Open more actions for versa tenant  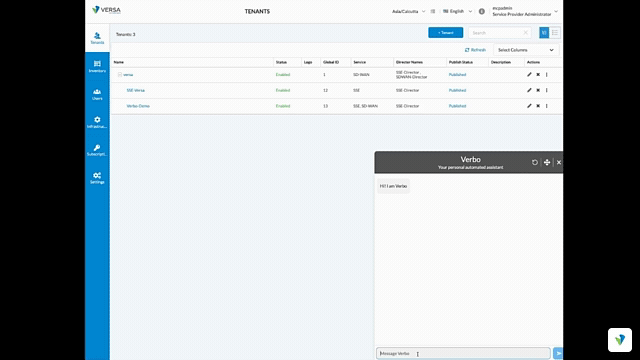point(547,75)
